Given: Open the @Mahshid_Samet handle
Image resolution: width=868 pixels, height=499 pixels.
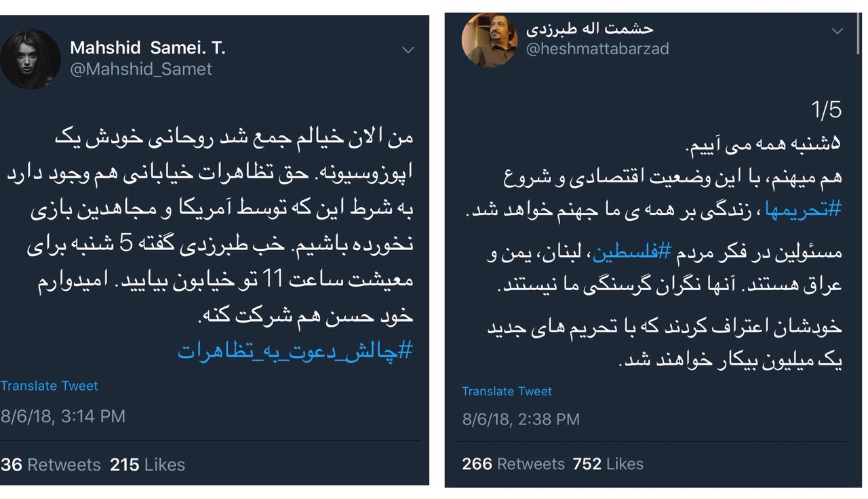Looking at the screenshot, I should 141,69.
